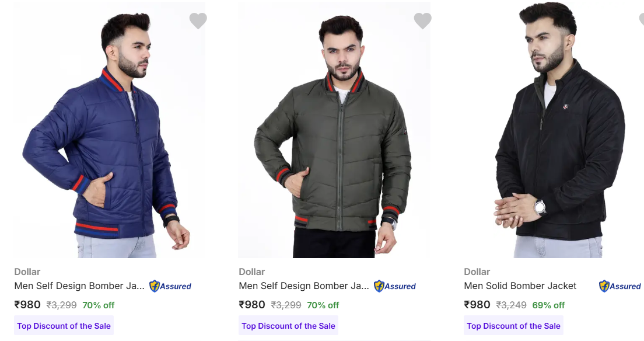Click the ₹3,249 strikethrough original price
This screenshot has width=644, height=341.
(511, 305)
